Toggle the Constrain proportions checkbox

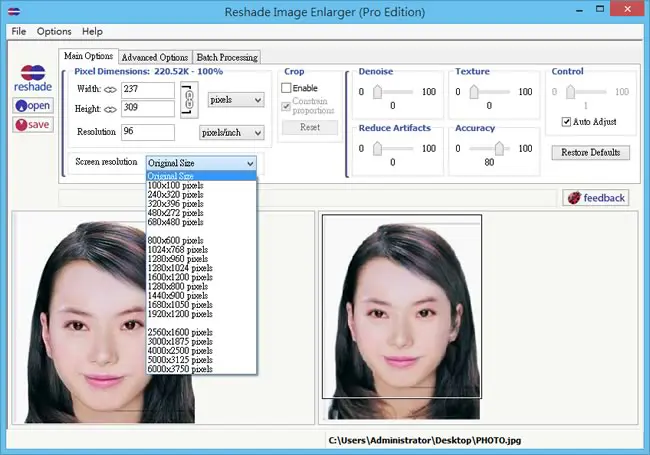[x=286, y=106]
